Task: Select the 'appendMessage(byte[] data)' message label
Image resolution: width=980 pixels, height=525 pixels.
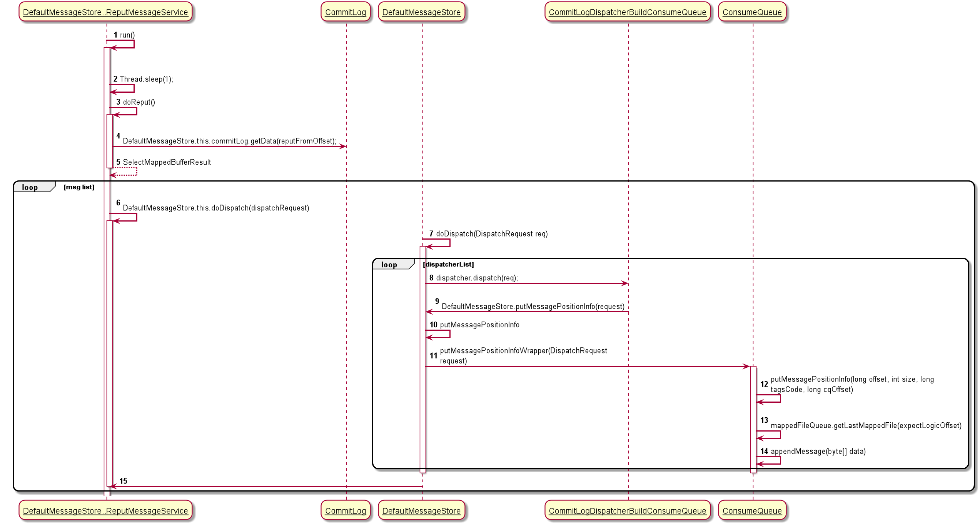Action: point(818,452)
